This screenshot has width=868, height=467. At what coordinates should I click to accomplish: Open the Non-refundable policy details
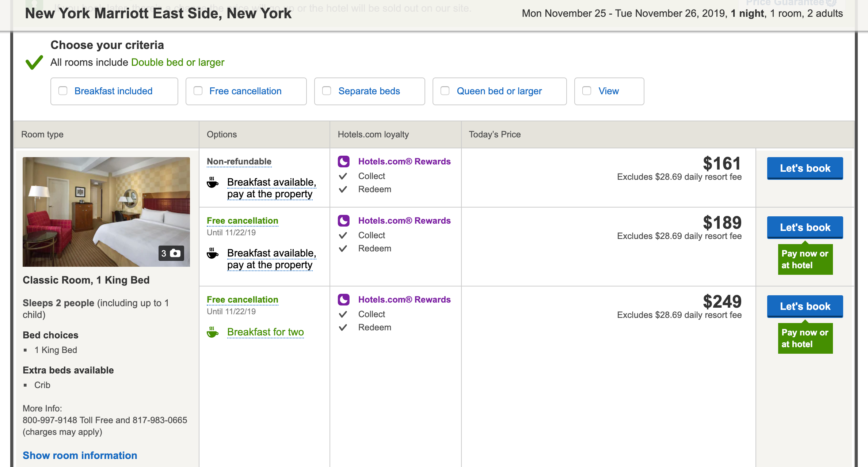(x=239, y=162)
